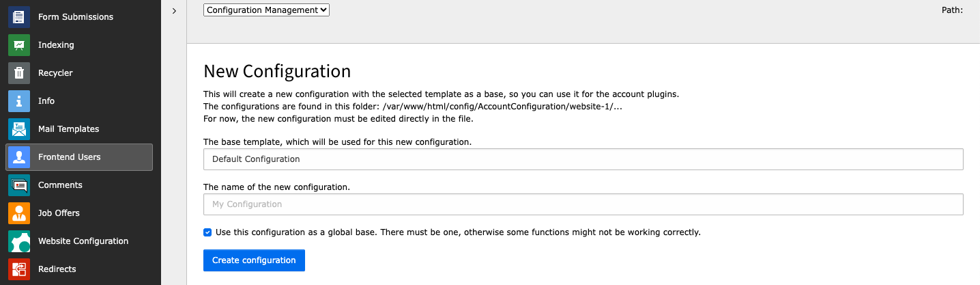Open Recycler via its trash icon

coord(19,72)
